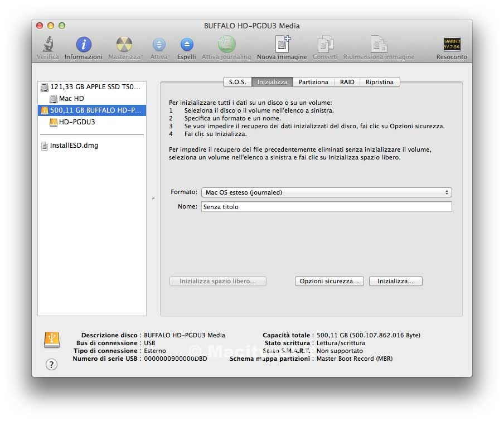Click the Verifica microscope toolbar icon
This screenshot has height=421, width=504.
48,44
